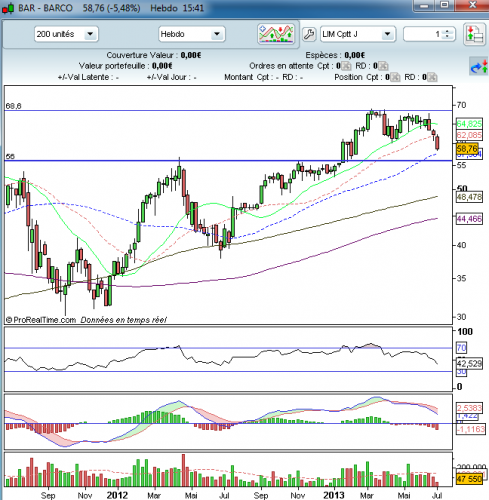This screenshot has width=489, height=500.
Task: Click the icon beside Position Cpt value
Action: (395, 77)
